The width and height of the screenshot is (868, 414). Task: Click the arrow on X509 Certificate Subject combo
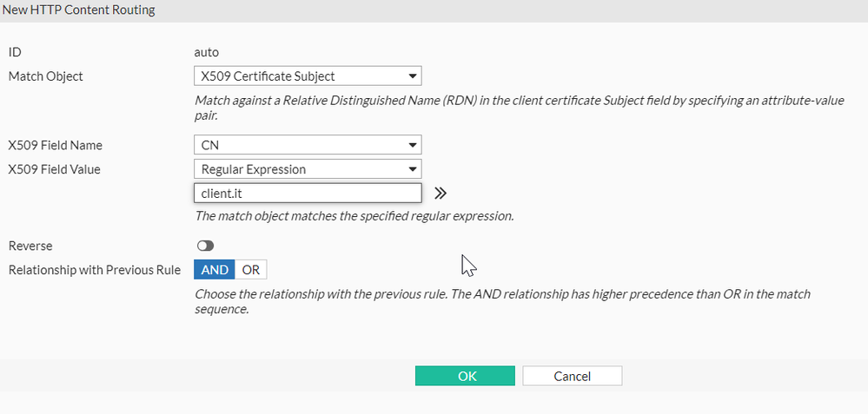tap(412, 76)
